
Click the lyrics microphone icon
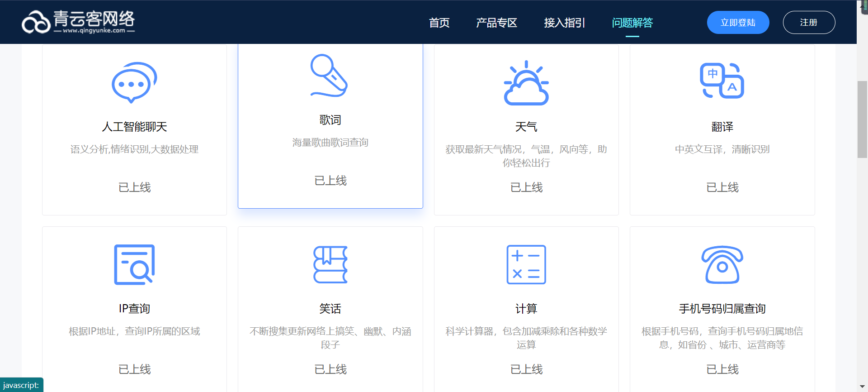pos(329,76)
